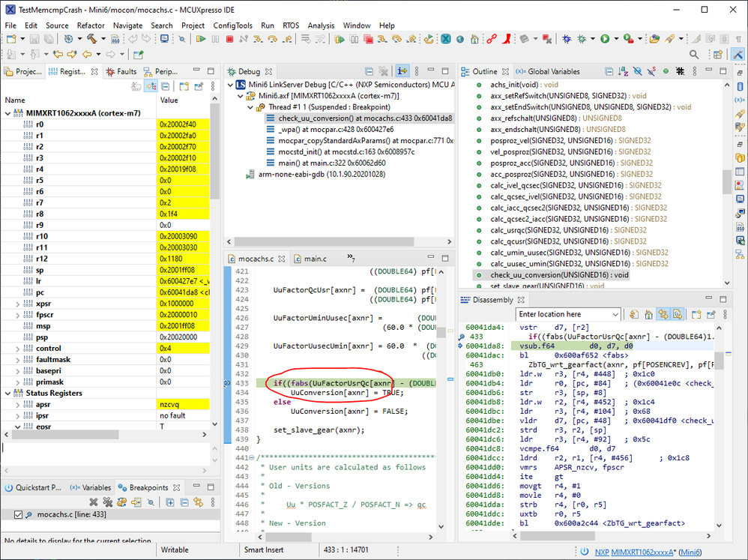The image size is (748, 560).
Task: Toggle Instruction Stepping Mode in Debug view
Action: point(403,71)
